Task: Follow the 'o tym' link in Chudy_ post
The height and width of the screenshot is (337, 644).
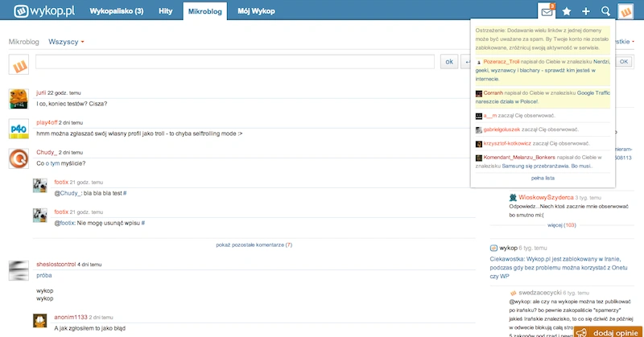Action: (52, 163)
